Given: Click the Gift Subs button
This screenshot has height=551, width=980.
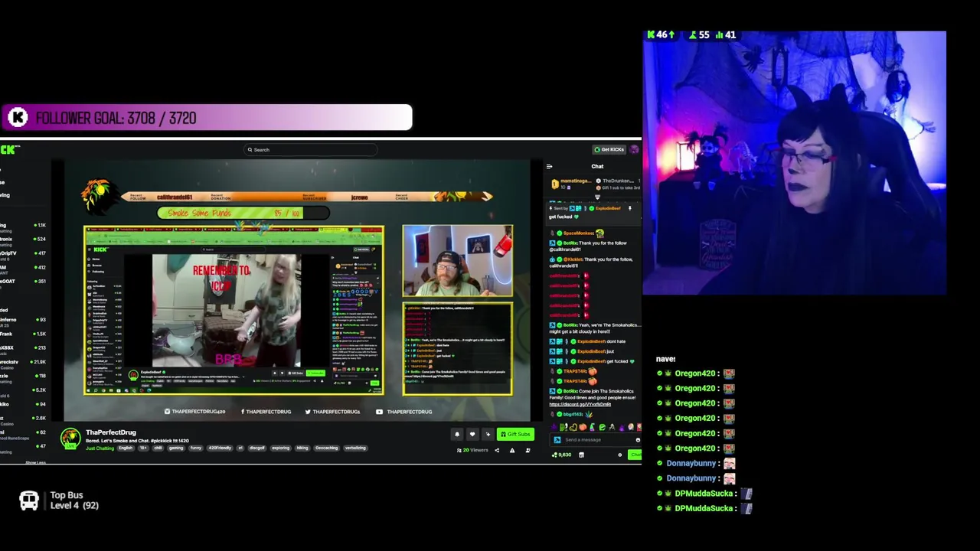Looking at the screenshot, I should pos(515,434).
